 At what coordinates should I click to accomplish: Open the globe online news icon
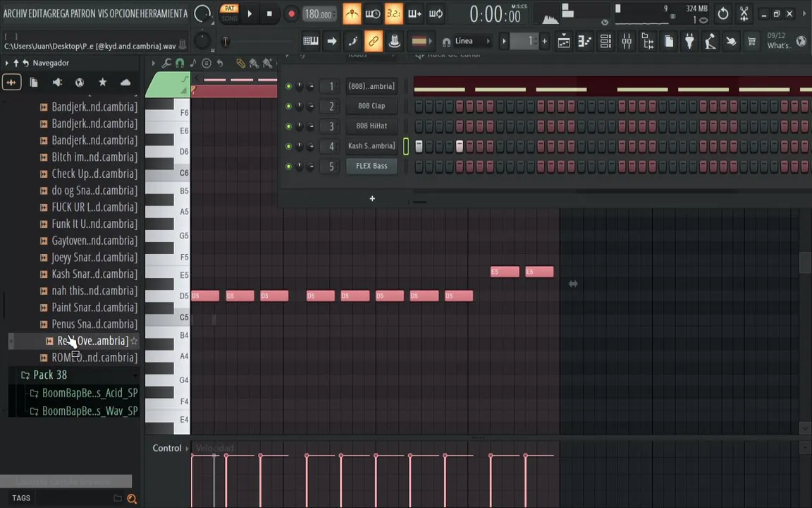click(x=801, y=41)
